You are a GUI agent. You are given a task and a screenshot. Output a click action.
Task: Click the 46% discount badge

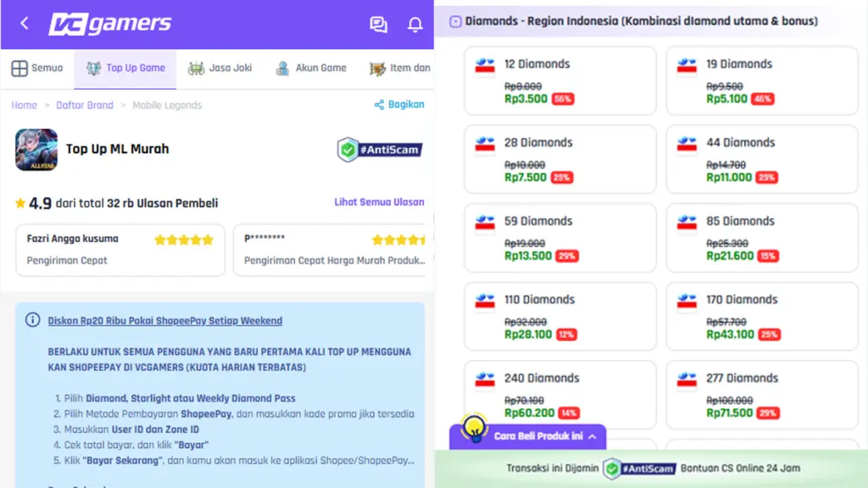click(x=763, y=99)
